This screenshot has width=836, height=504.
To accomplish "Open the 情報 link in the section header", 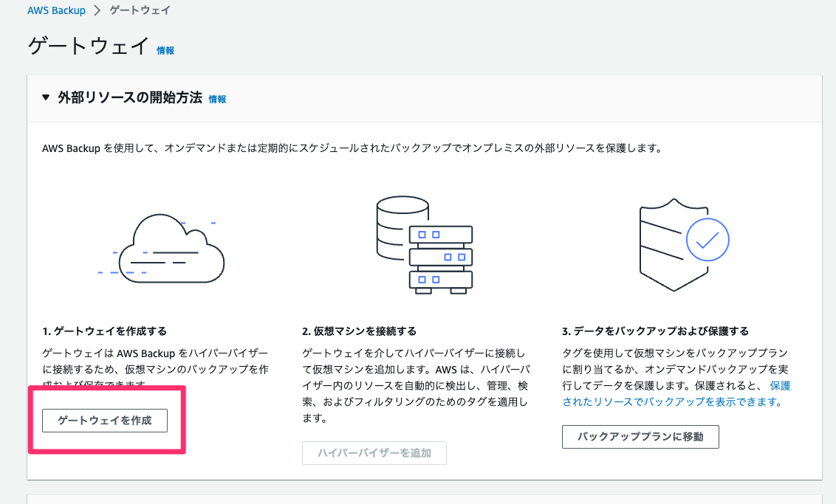I will coord(217,97).
